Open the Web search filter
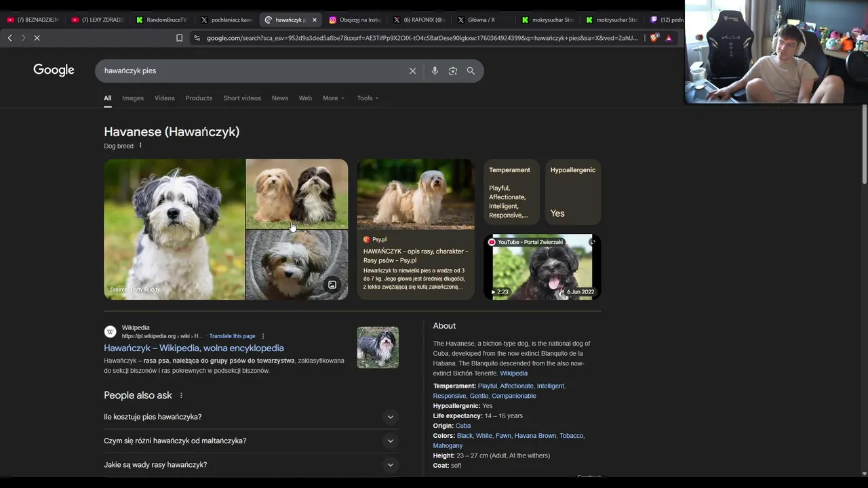Screen dimensions: 868x488 [x=305, y=98]
